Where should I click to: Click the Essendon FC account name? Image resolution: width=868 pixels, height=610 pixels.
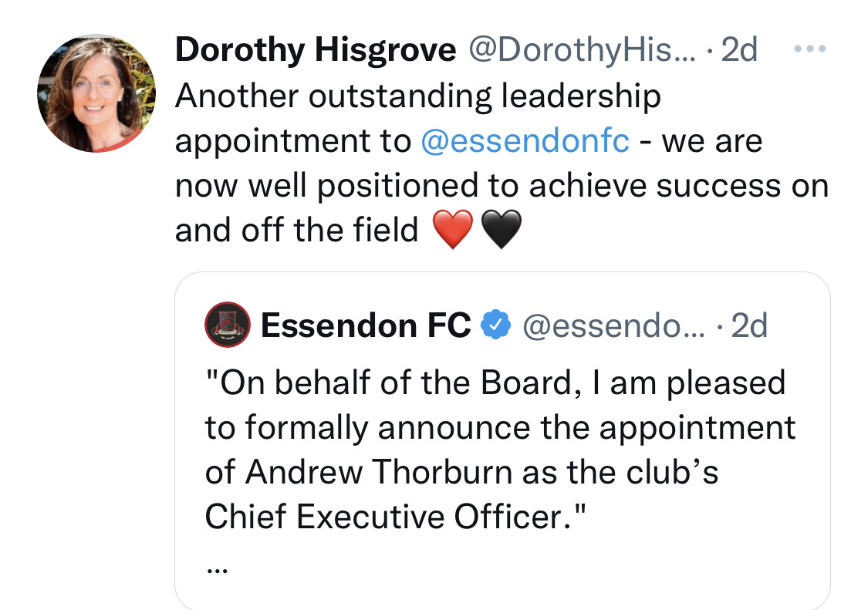(366, 325)
